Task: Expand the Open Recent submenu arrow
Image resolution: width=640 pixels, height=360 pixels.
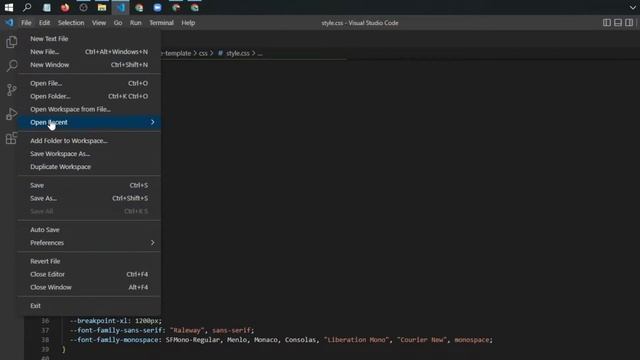Action: [x=152, y=122]
